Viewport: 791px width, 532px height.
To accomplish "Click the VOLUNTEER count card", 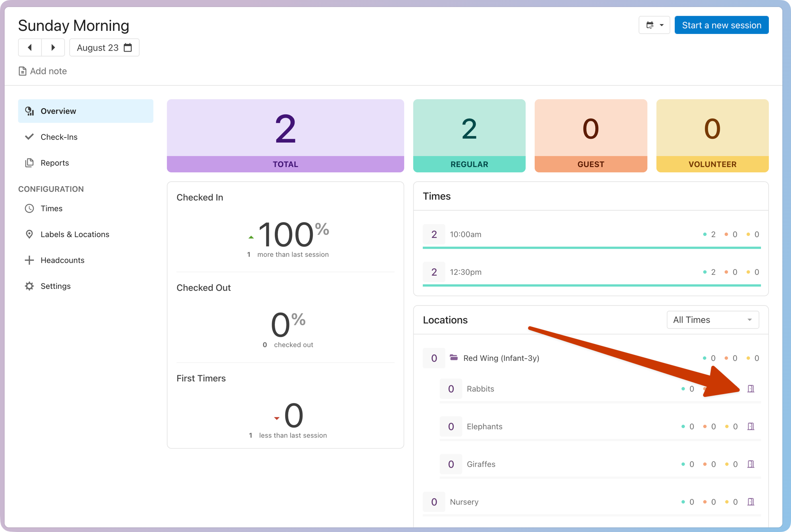I will coord(712,136).
